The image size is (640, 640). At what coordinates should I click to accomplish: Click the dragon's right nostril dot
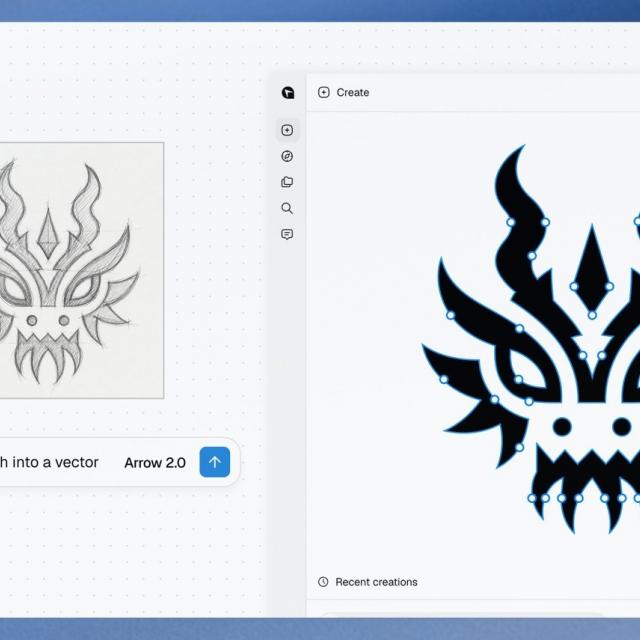[622, 427]
